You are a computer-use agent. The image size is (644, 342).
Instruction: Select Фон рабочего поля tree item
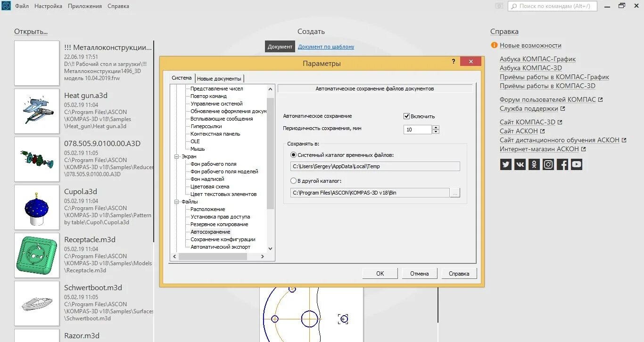(214, 164)
